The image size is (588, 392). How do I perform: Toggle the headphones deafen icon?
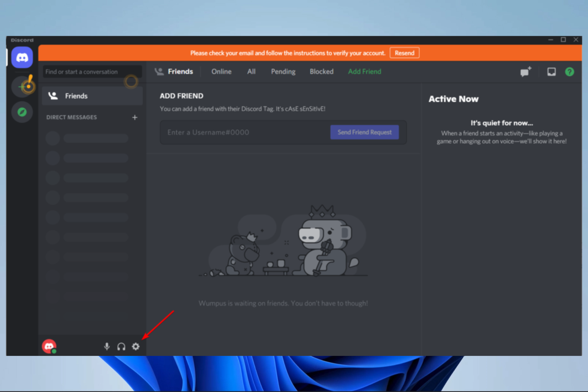tap(121, 346)
